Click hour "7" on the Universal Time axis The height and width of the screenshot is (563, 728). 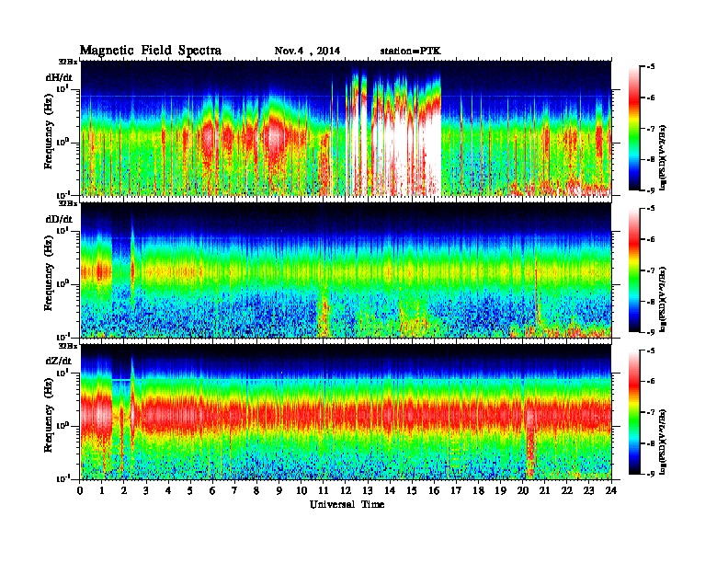coord(235,490)
